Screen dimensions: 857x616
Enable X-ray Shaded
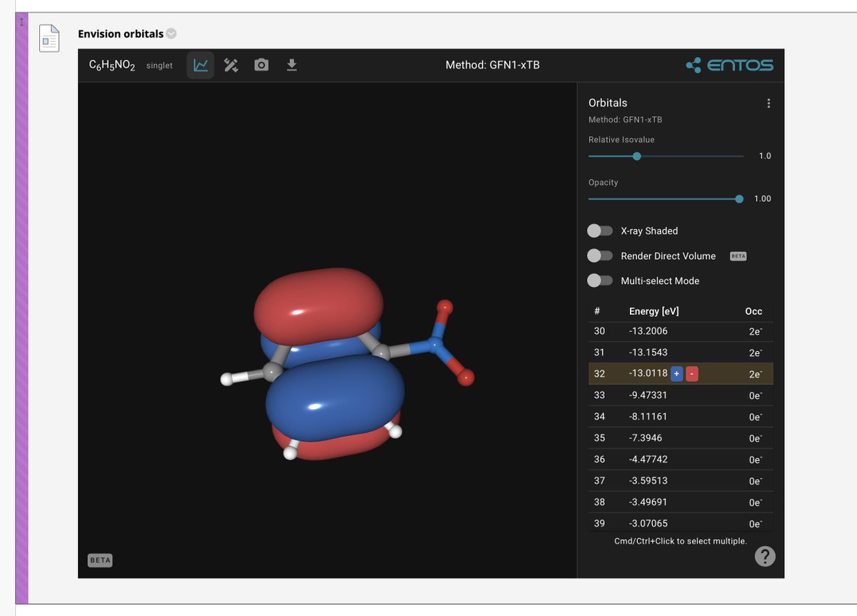tap(601, 231)
